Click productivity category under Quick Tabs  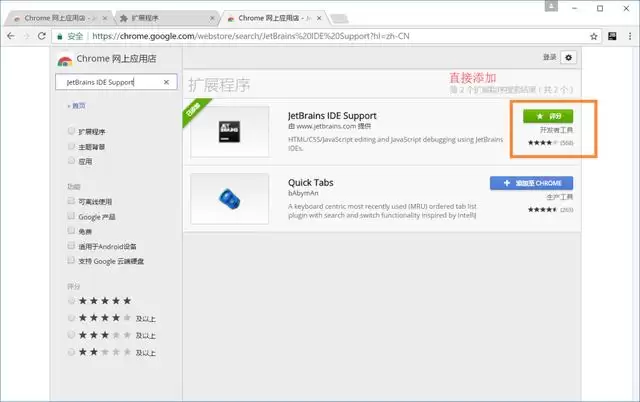tap(560, 197)
